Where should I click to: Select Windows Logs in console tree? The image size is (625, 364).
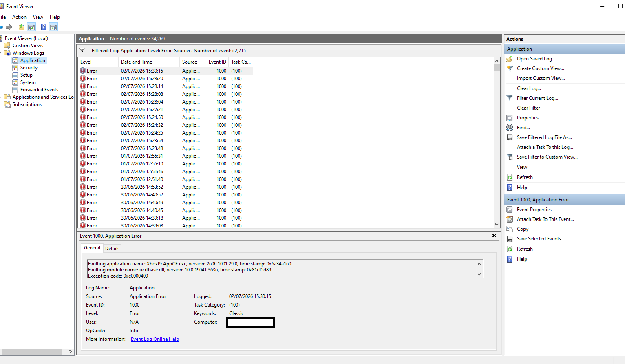[28, 53]
